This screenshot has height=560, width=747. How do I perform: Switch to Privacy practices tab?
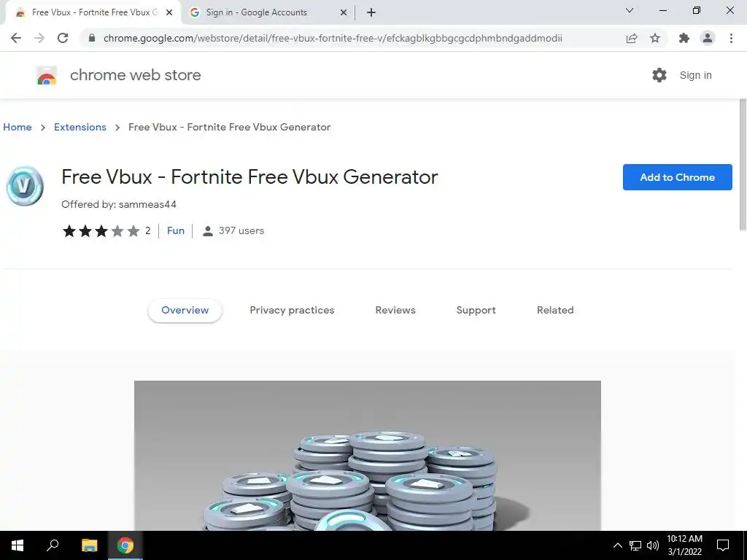[292, 310]
